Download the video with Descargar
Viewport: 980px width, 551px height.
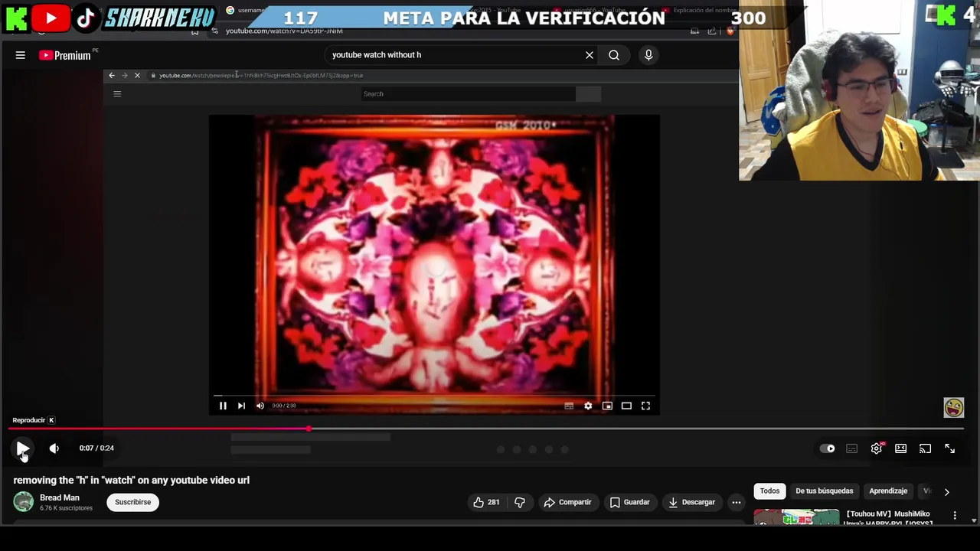(692, 502)
